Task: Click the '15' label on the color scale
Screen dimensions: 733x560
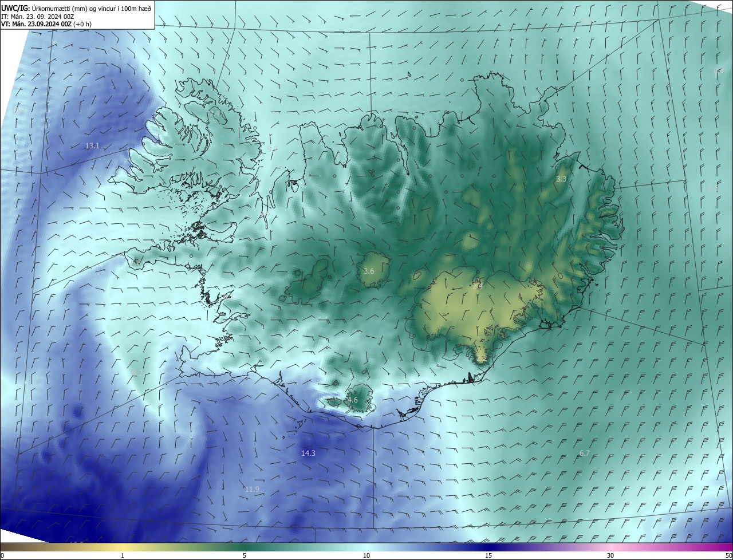Action: [488, 555]
